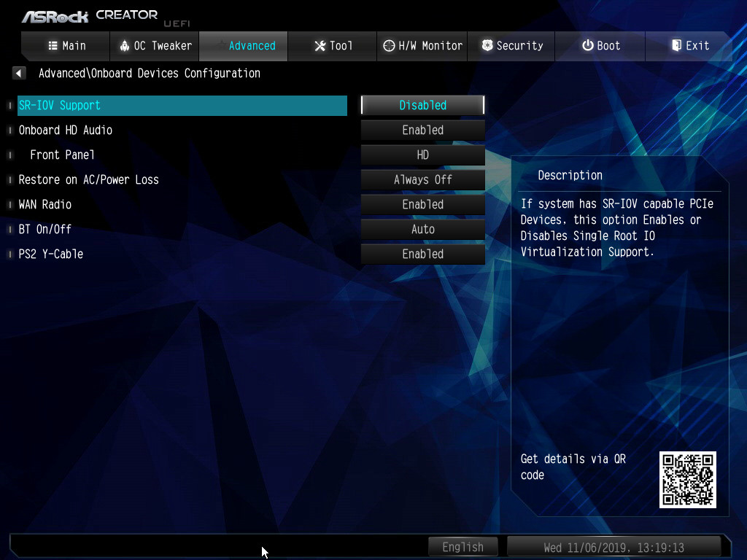Open the Security tab
This screenshot has height=560, width=747.
point(511,45)
